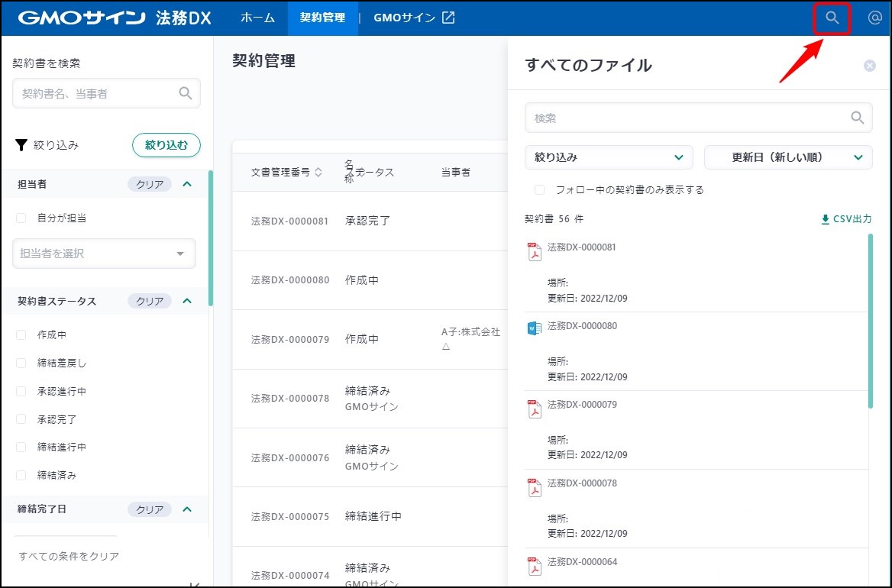The height and width of the screenshot is (588, 892).
Task: Click the Word icon of 法務DX-0000080
Action: (534, 328)
